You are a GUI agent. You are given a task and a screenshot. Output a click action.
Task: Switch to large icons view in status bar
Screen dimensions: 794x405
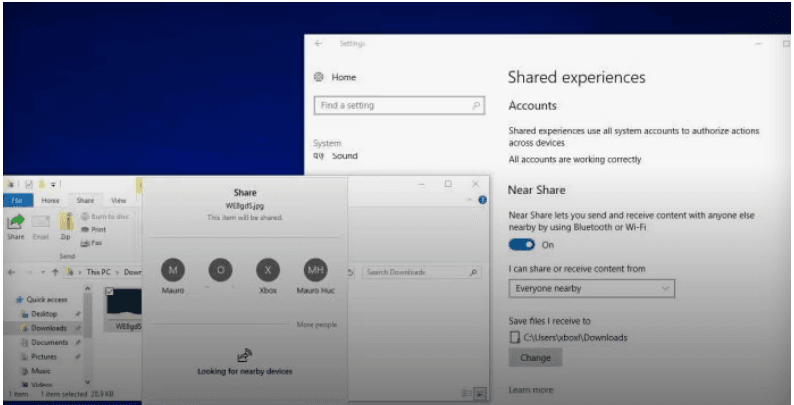481,393
